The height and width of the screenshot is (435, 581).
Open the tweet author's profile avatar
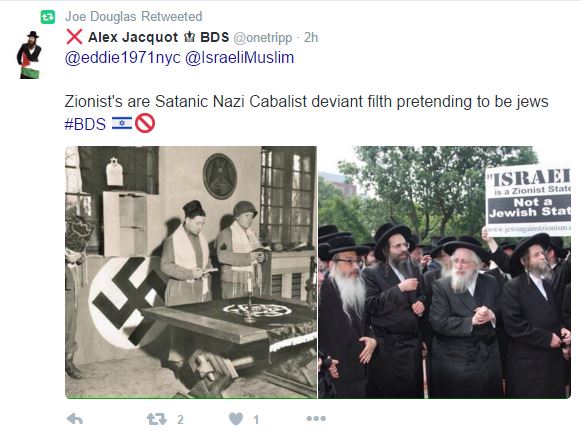coord(29,55)
